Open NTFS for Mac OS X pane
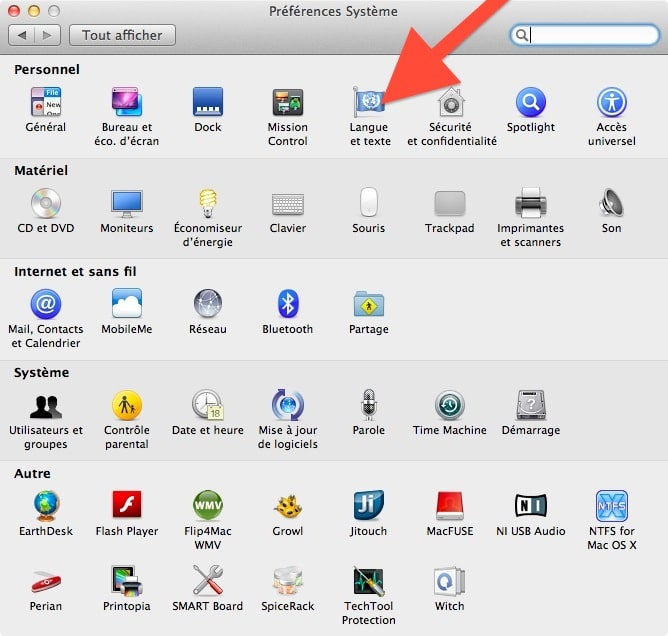Viewport: 668px width, 636px height. (x=612, y=506)
